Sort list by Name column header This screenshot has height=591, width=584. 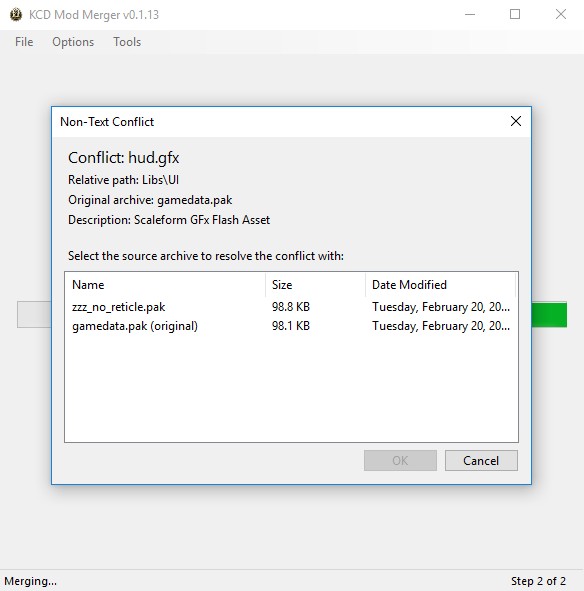point(165,285)
